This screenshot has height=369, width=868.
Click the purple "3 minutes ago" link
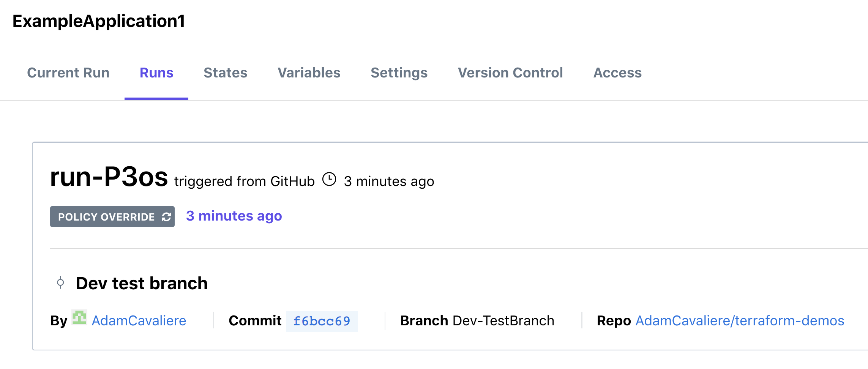point(234,216)
